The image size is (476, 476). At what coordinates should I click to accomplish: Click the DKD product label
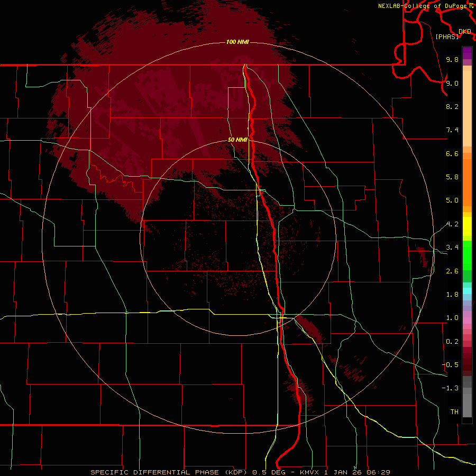click(465, 32)
